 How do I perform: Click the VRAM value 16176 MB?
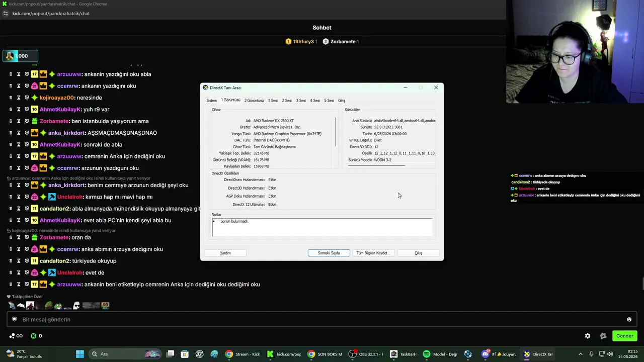tap(261, 160)
